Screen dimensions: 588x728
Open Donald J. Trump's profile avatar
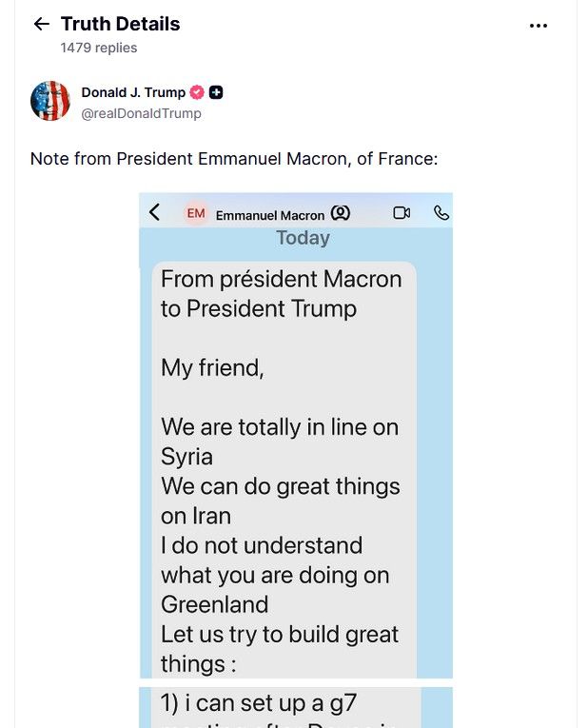(x=50, y=101)
